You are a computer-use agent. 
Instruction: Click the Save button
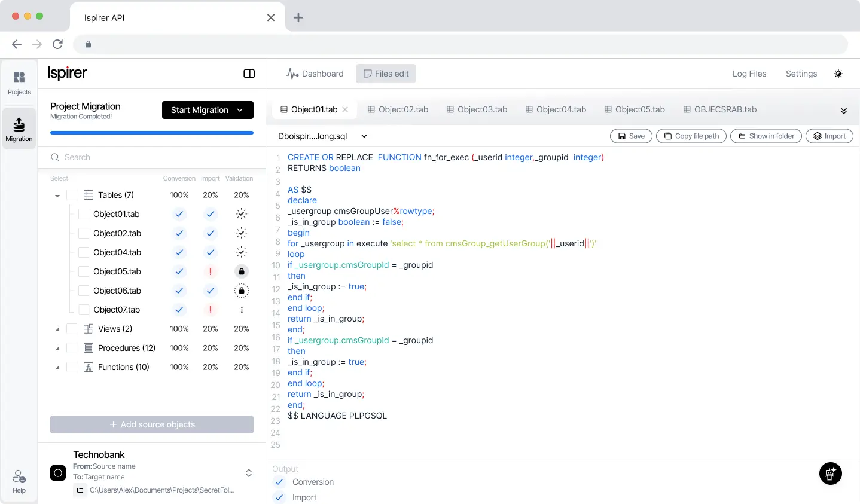[631, 136]
